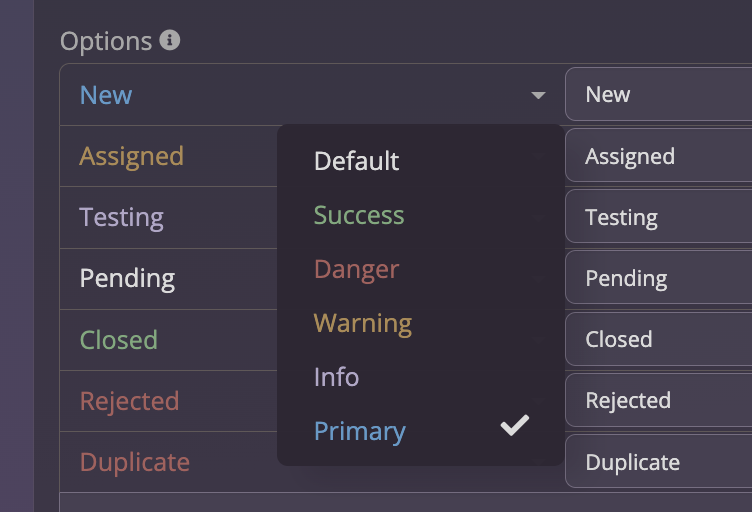752x512 pixels.
Task: Pick the Danger style option
Action: 356,269
